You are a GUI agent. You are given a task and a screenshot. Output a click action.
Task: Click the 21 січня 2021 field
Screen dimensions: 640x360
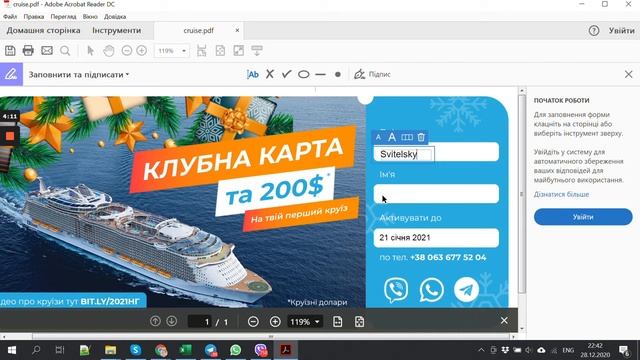(x=436, y=238)
